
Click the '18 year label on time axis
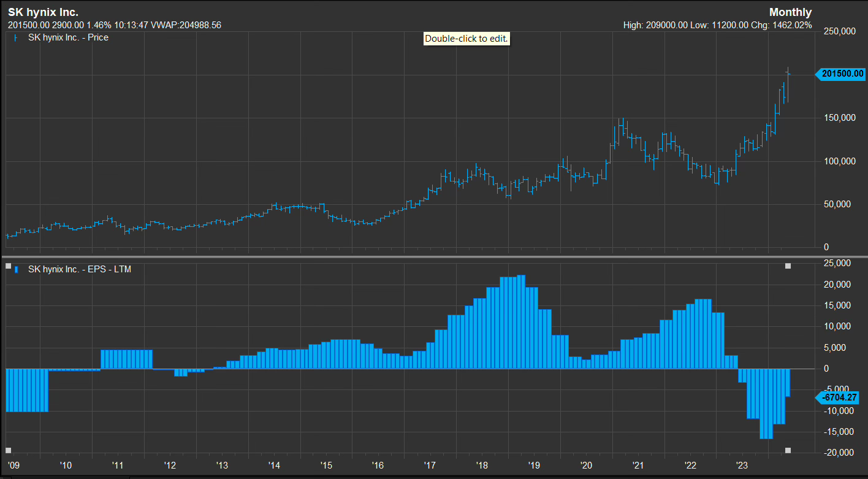482,464
